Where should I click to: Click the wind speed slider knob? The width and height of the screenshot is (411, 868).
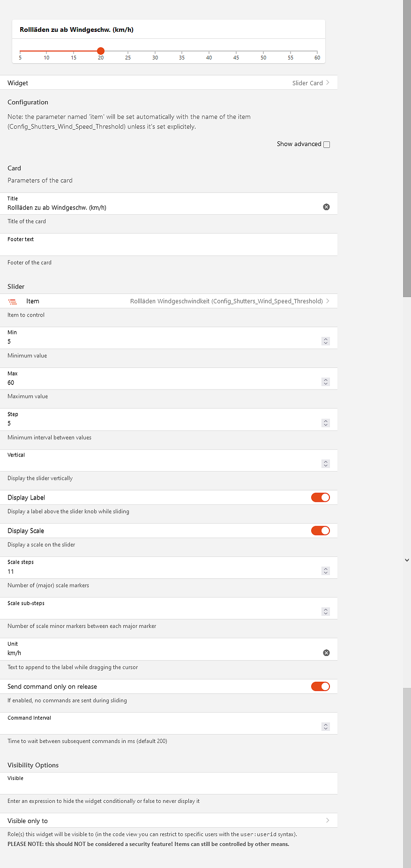tap(101, 51)
